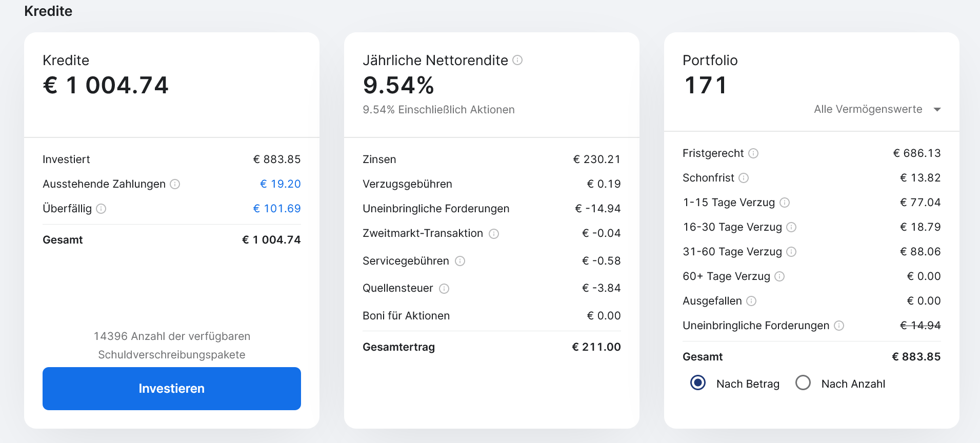Open Servicegebühren info icon
Screen dimensions: 980x443
460,261
